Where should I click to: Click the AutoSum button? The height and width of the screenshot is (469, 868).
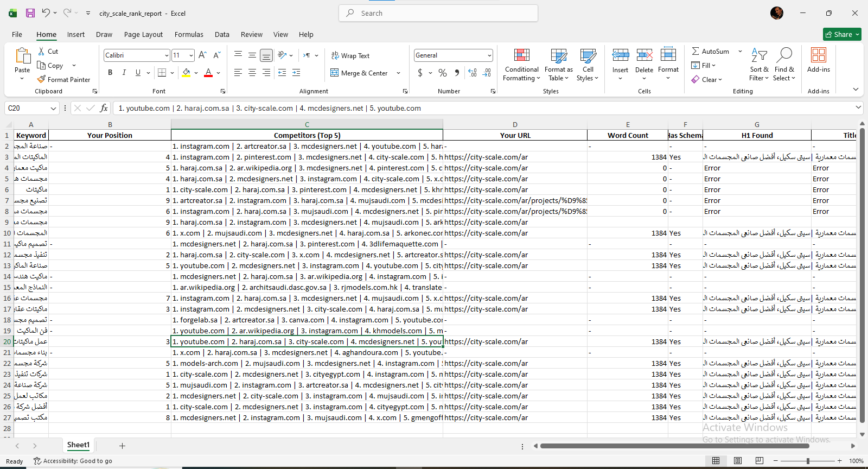click(x=711, y=51)
